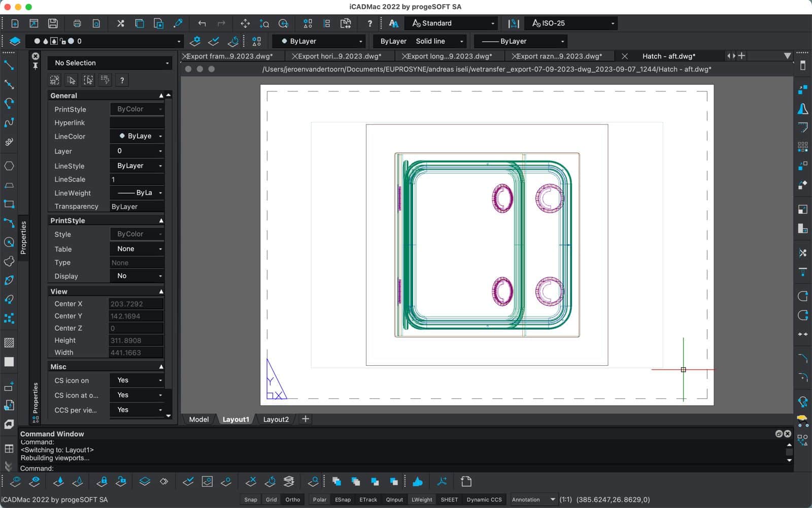
Task: Switch to the Model tab
Action: coord(198,419)
